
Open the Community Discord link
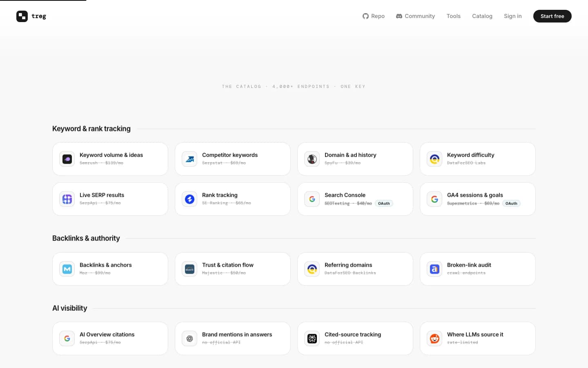[x=415, y=16]
